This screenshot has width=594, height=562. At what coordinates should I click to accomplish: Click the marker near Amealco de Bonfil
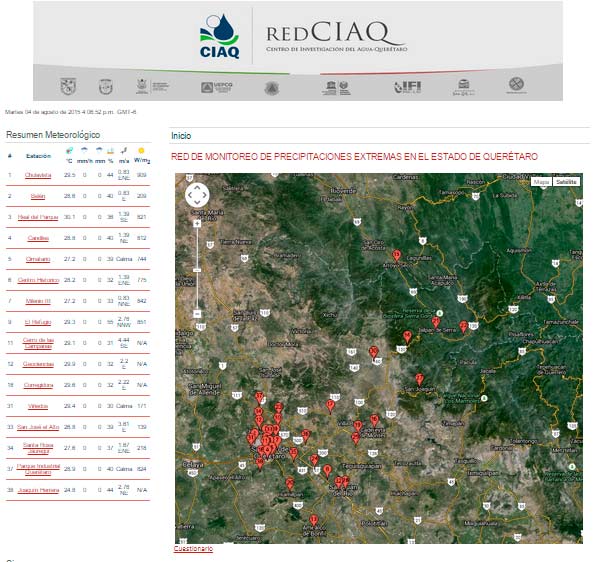coord(313,521)
